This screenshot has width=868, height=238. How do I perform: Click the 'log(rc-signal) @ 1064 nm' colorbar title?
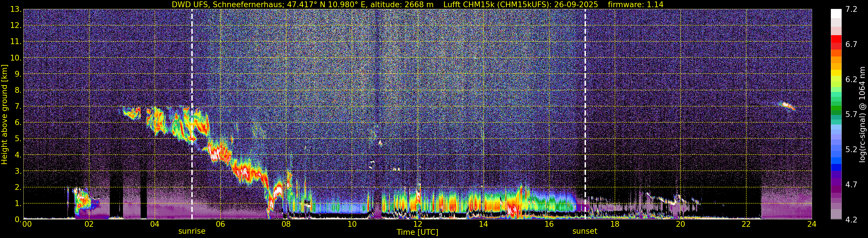[x=862, y=114]
